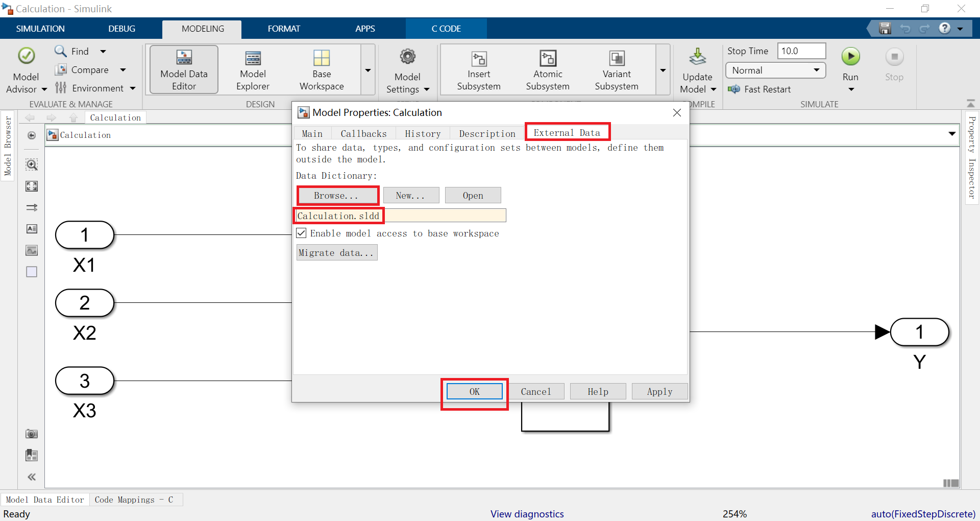Click Migrate data... button
This screenshot has height=521, width=980.
[336, 252]
